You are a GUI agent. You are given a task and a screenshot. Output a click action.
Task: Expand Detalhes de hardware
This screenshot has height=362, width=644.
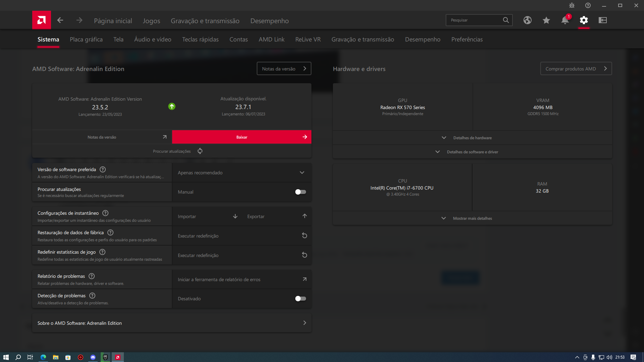click(x=472, y=138)
